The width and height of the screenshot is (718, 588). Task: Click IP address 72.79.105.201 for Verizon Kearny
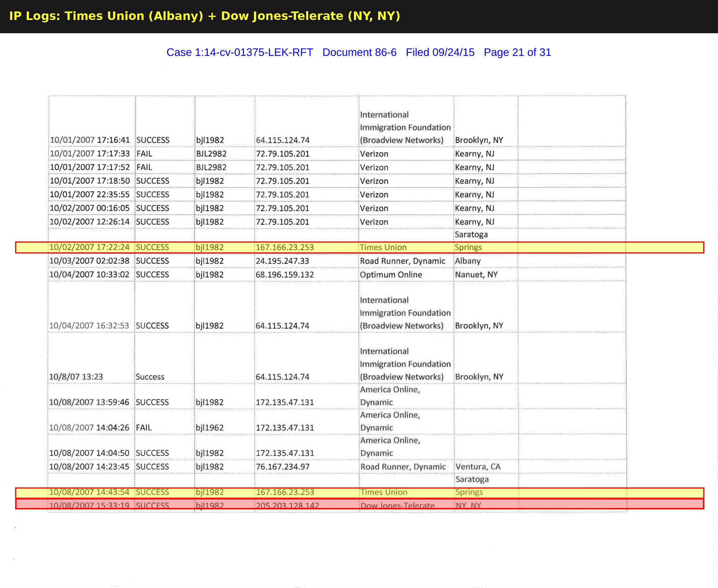283,182
